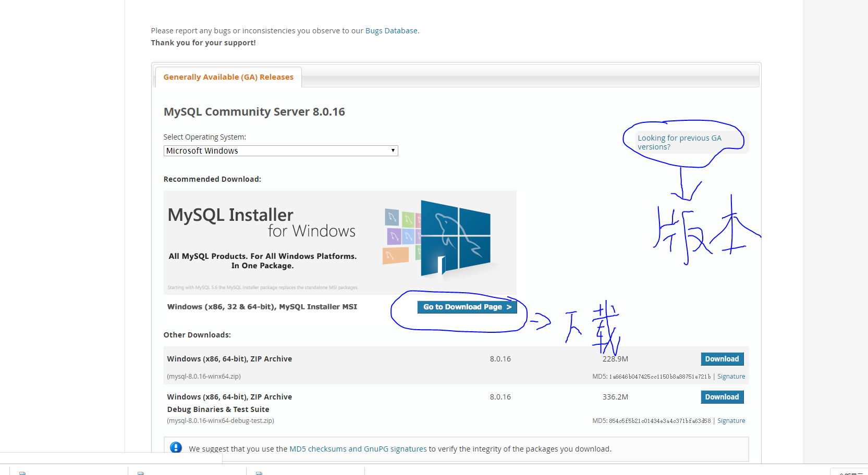Download the Windows (x86, 64-bit) ZIP Archive
Viewport: 868px width, 475px height.
722,359
